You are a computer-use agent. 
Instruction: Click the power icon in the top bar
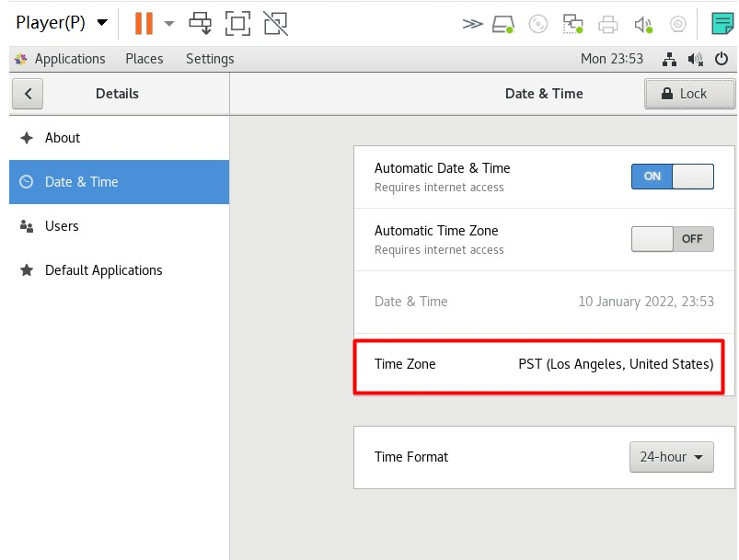[x=722, y=59]
